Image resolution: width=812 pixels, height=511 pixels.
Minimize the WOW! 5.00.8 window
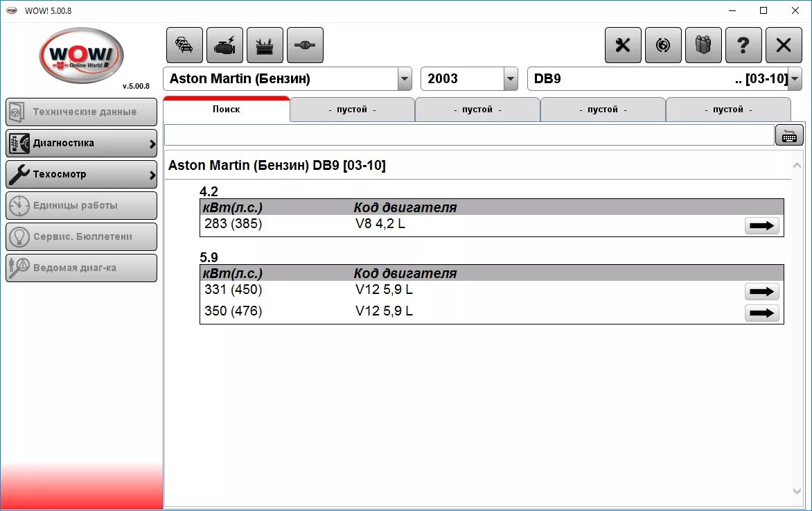coord(732,10)
